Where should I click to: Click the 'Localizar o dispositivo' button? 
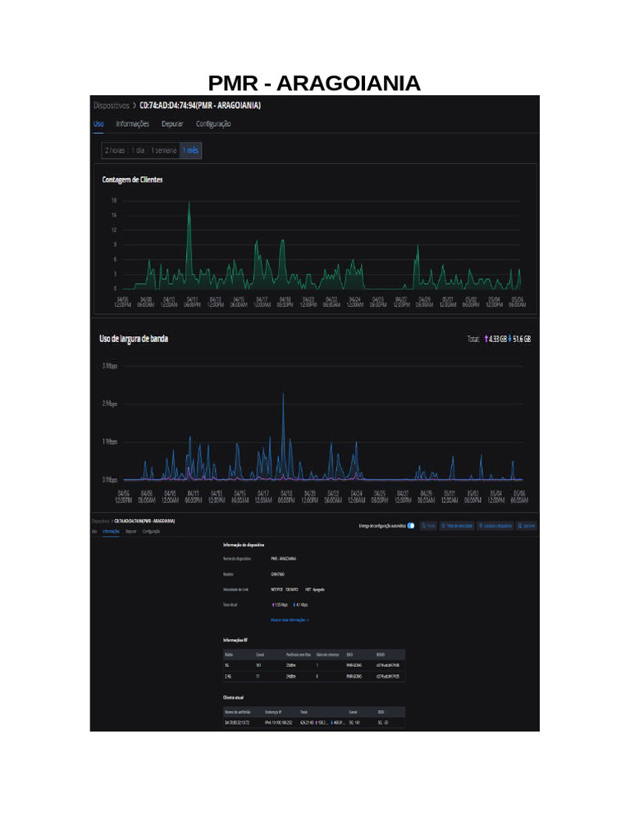pos(495,526)
